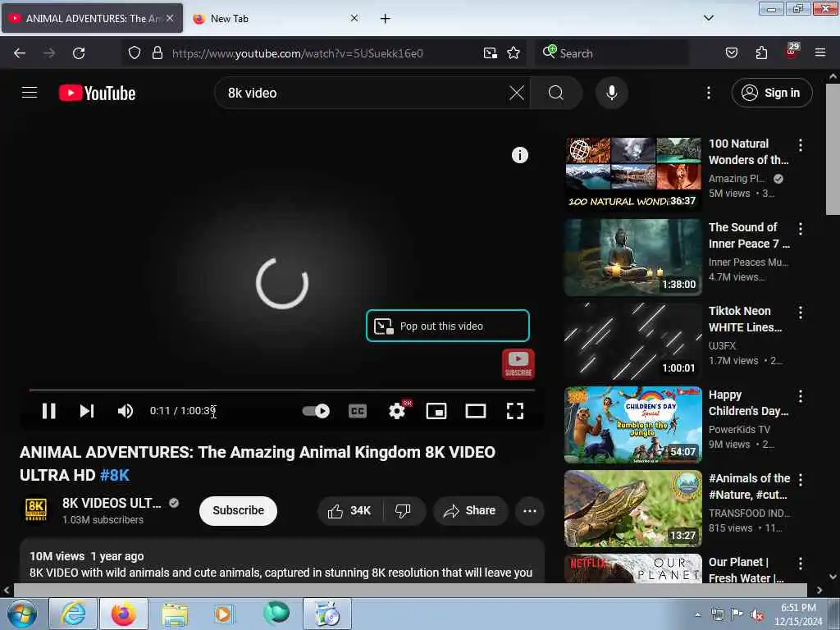Open 100 Natural Wonders video thumbnail

coord(632,174)
